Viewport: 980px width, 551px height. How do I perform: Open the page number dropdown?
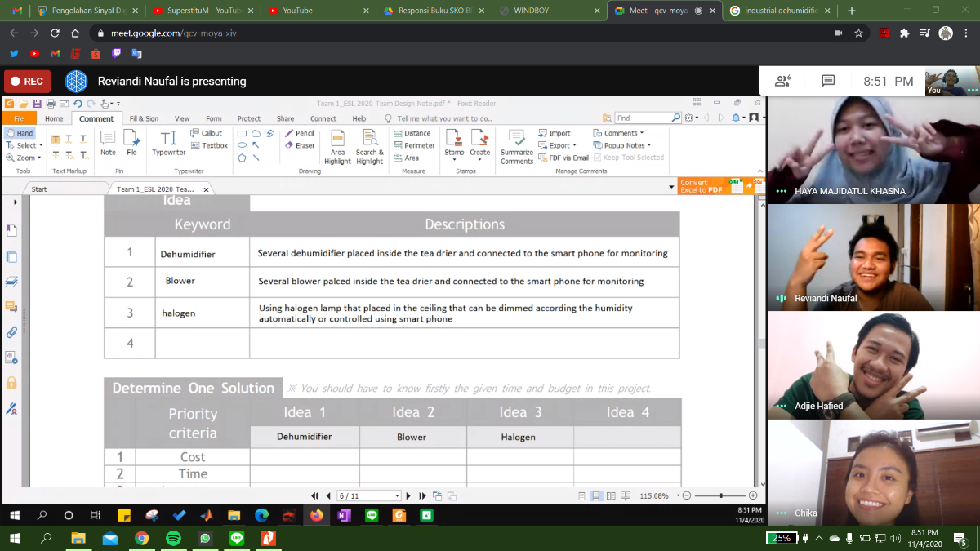click(398, 495)
